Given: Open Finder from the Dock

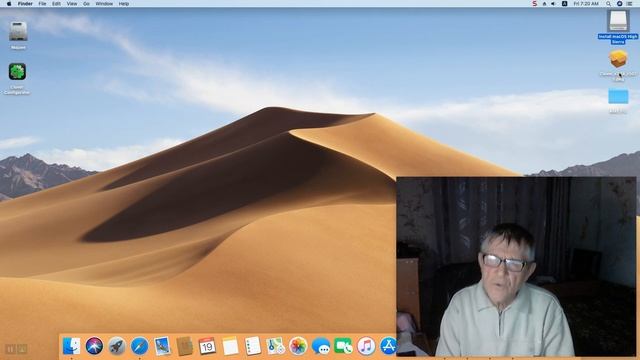Looking at the screenshot, I should pos(71,346).
